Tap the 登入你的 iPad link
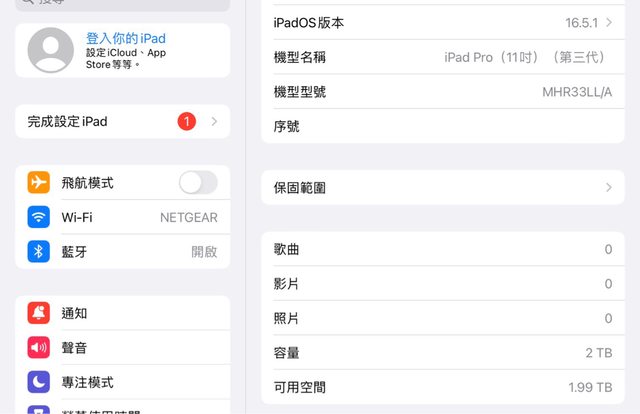 tap(126, 39)
